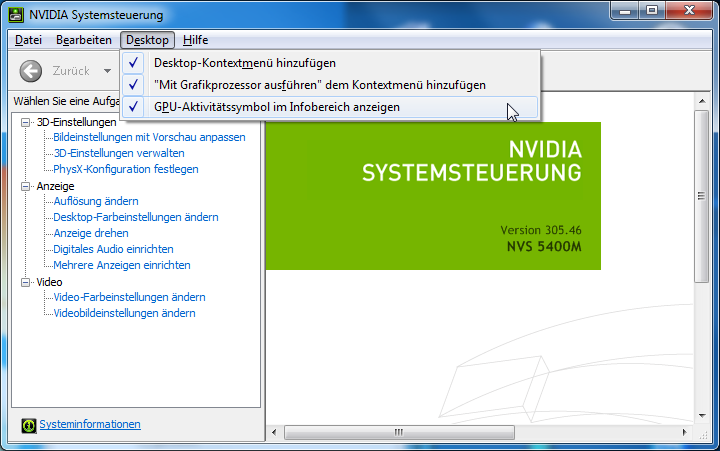Open Desktop-Farbeinstellungen ändern
The height and width of the screenshot is (451, 720).
[x=136, y=217]
